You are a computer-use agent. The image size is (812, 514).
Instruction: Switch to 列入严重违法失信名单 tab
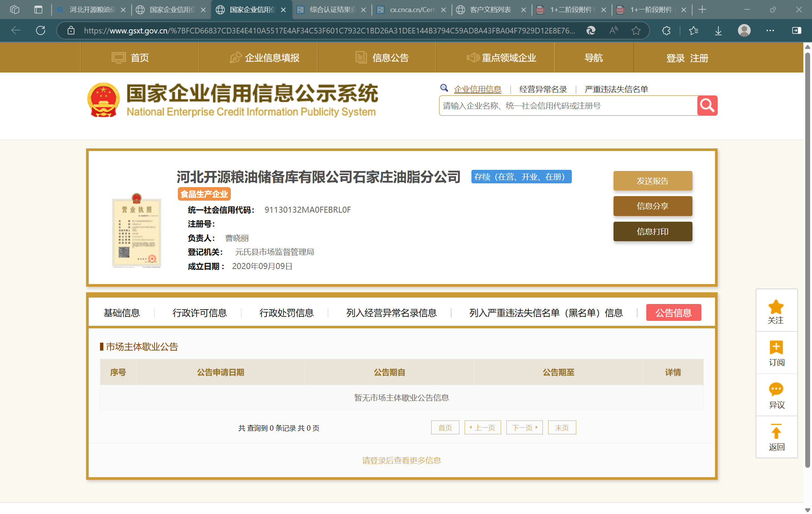click(546, 313)
